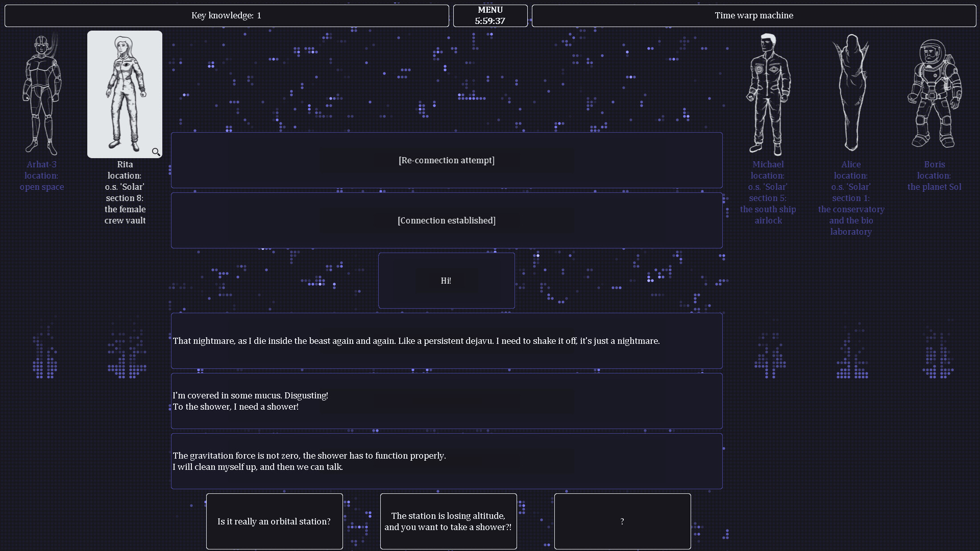Click the gravitation force message bubble
Screen dimensions: 980x551
point(446,461)
